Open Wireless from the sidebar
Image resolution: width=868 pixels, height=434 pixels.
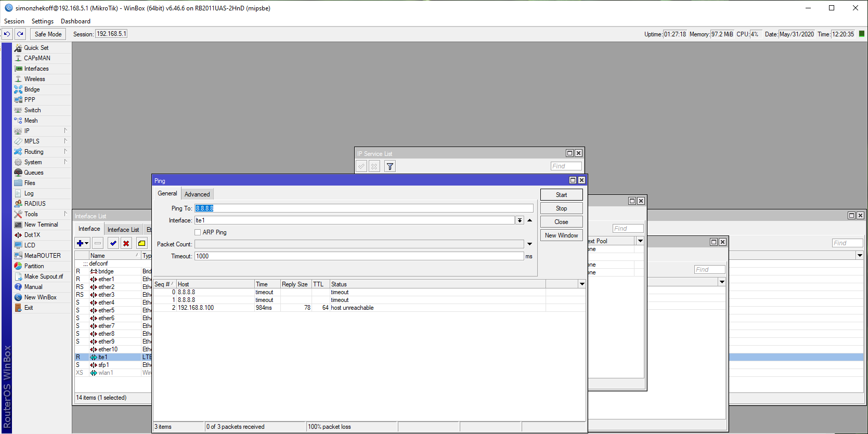click(x=34, y=79)
